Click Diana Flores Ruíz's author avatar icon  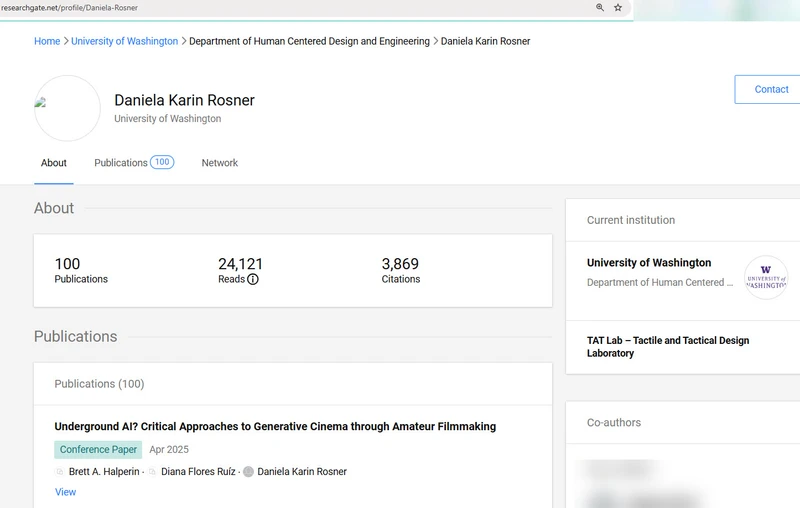(152, 472)
